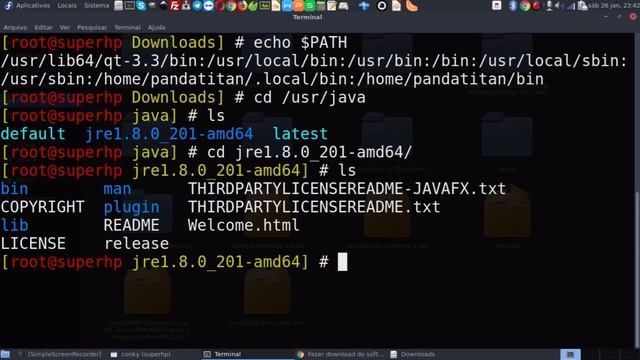Click the show desktop icon in bottom panel

pyautogui.click(x=5, y=354)
